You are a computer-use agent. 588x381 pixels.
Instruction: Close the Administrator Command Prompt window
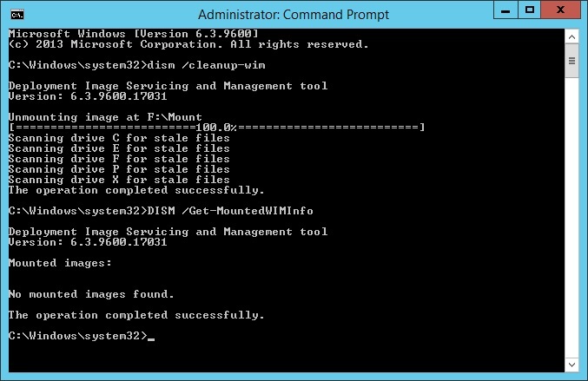pyautogui.click(x=560, y=10)
